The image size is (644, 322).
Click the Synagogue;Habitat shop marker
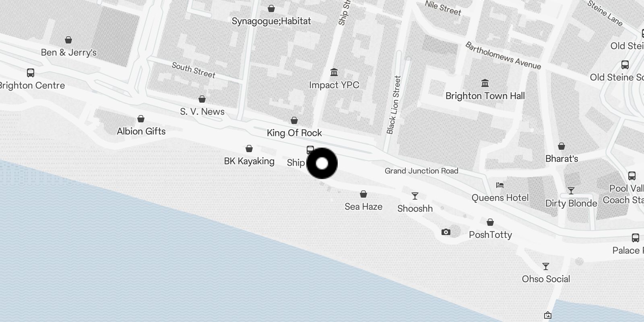tap(271, 8)
